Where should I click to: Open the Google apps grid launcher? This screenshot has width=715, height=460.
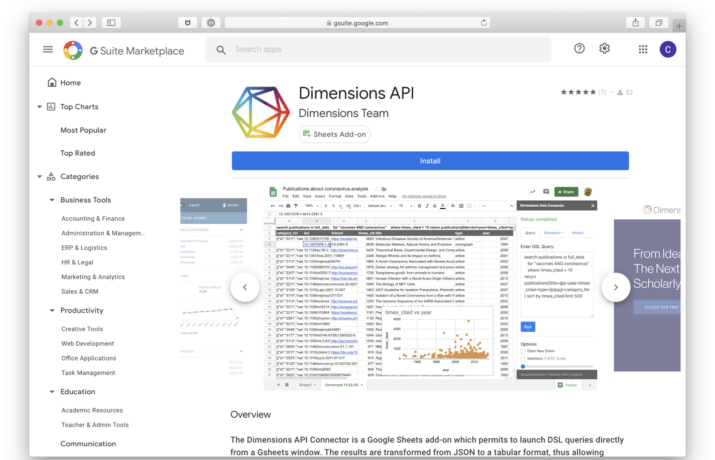(x=642, y=49)
